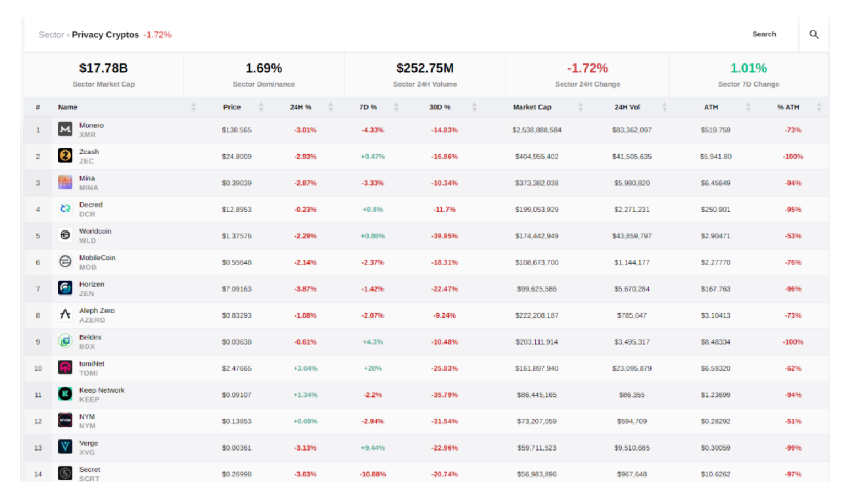Click the Zcash coin logo
The width and height of the screenshot is (843, 504).
pos(65,156)
